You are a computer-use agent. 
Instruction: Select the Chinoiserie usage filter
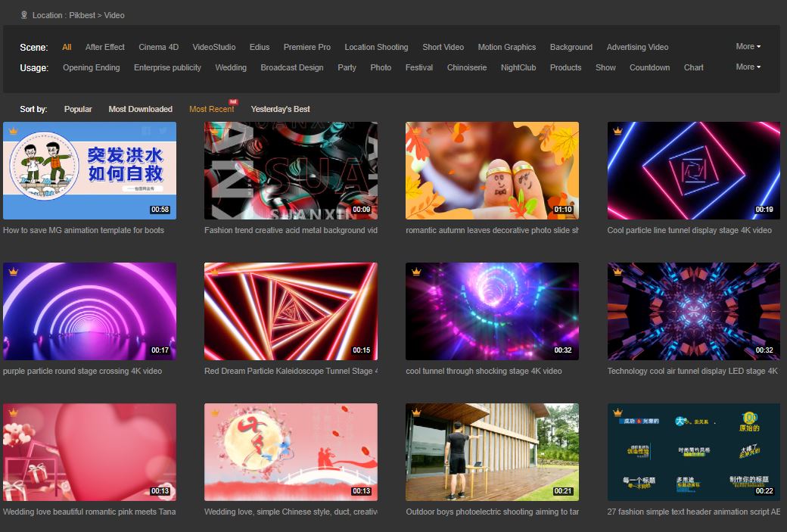coord(467,68)
